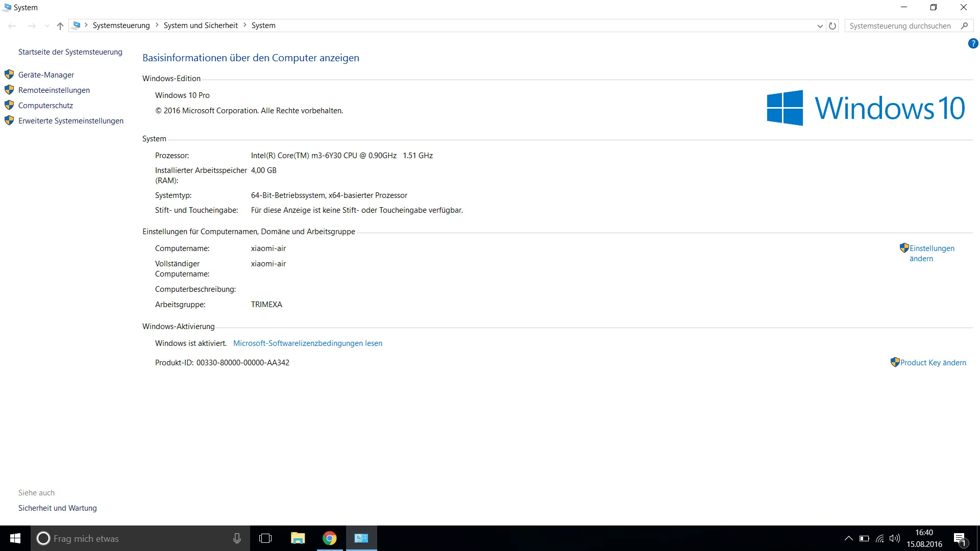Click 64-Bit-Betriebssystem system type text
Screen dimensions: 980x551
coord(329,195)
